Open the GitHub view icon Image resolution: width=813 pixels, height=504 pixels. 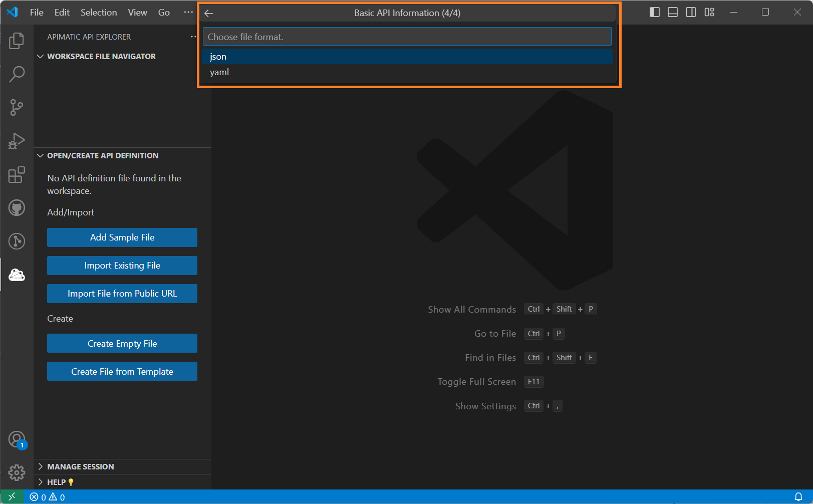17,208
